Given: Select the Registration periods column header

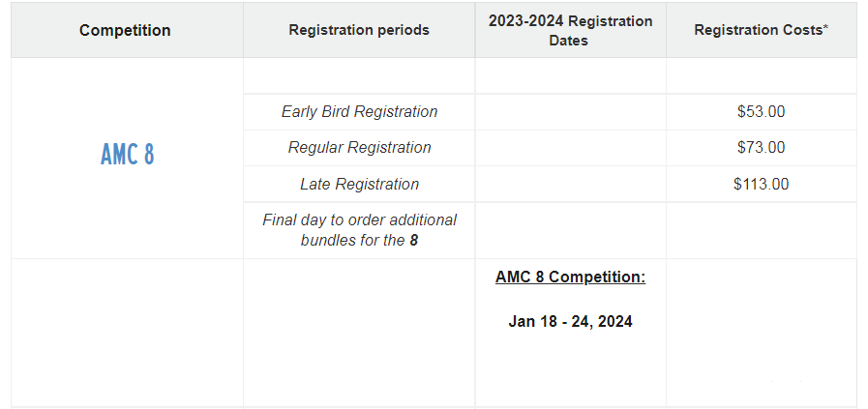Looking at the screenshot, I should (x=359, y=30).
